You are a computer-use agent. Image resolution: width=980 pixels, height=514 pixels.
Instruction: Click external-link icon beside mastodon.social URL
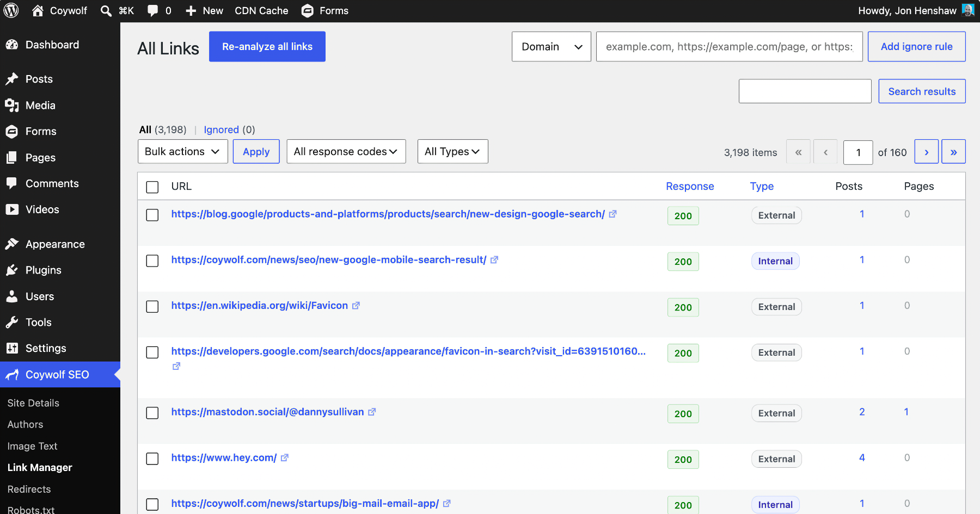click(372, 412)
